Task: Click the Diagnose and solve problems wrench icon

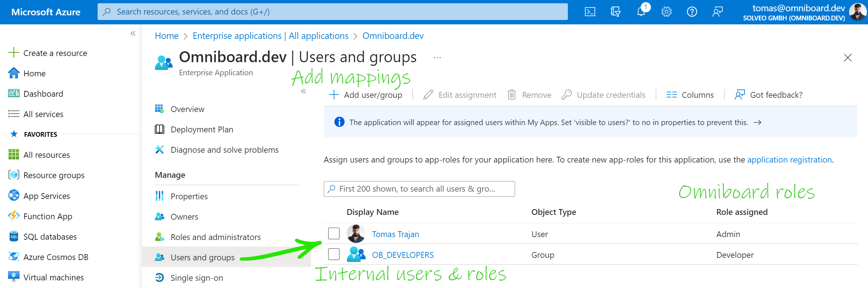Action: click(x=159, y=149)
